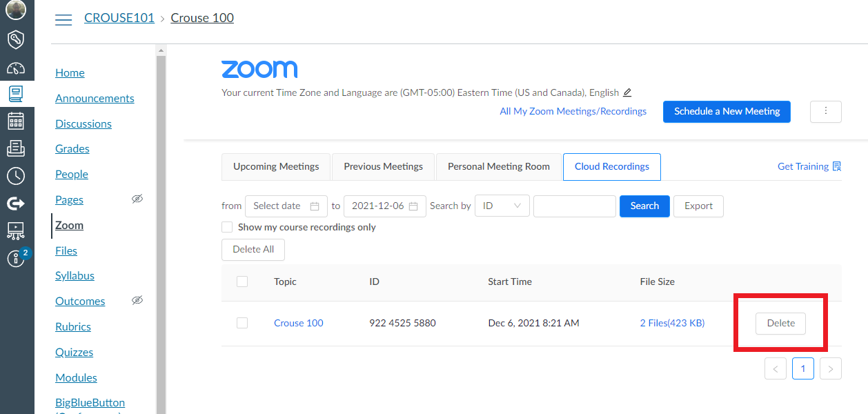Open People in course navigation
This screenshot has height=414, width=868.
[72, 174]
